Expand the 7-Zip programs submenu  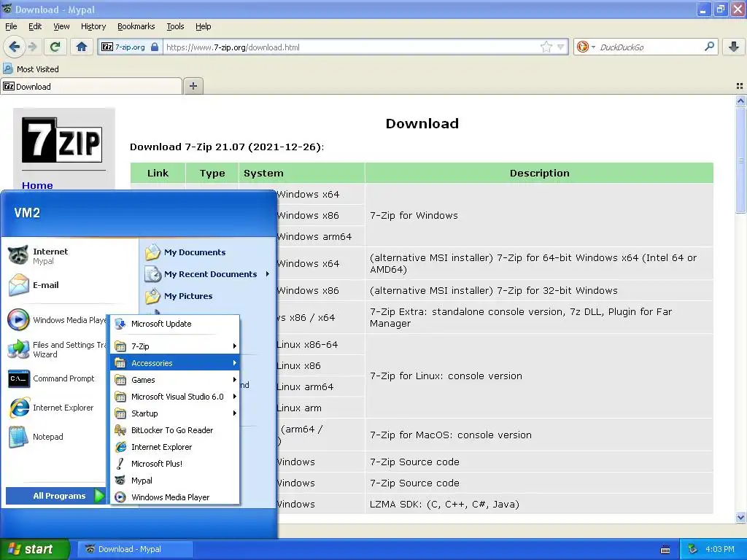174,346
